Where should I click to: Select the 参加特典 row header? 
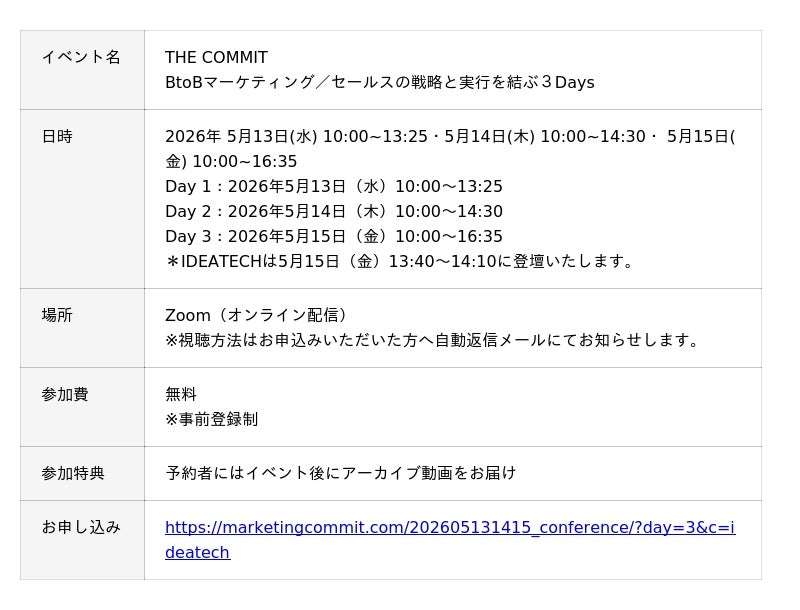point(73,474)
